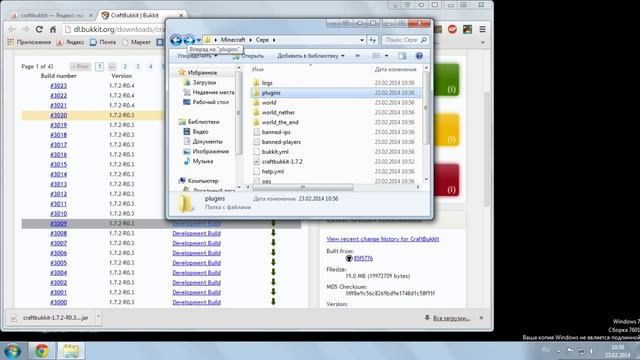Open the Почта bookmark
The width and height of the screenshot is (640, 360).
point(103,42)
